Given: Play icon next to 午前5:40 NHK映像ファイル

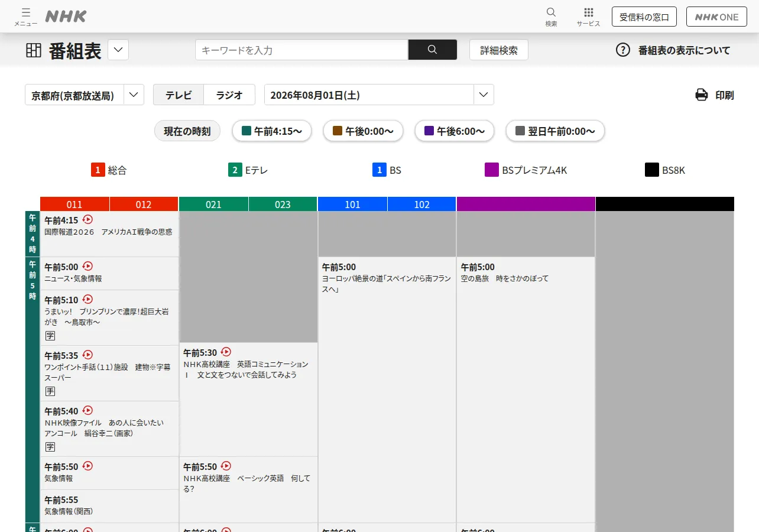Looking at the screenshot, I should [x=87, y=410].
